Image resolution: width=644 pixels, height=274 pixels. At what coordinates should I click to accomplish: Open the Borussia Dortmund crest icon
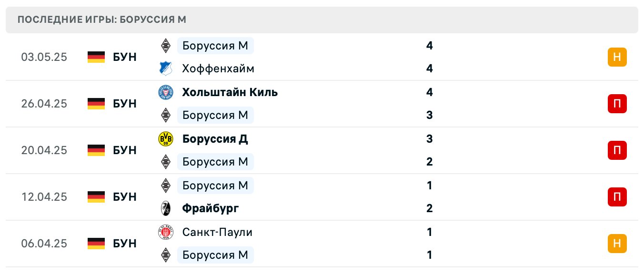pyautogui.click(x=167, y=139)
